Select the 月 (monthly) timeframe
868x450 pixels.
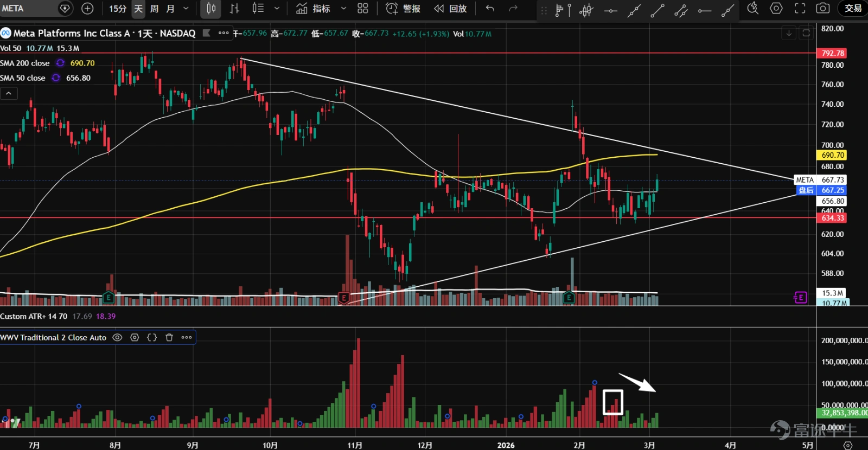pyautogui.click(x=170, y=9)
